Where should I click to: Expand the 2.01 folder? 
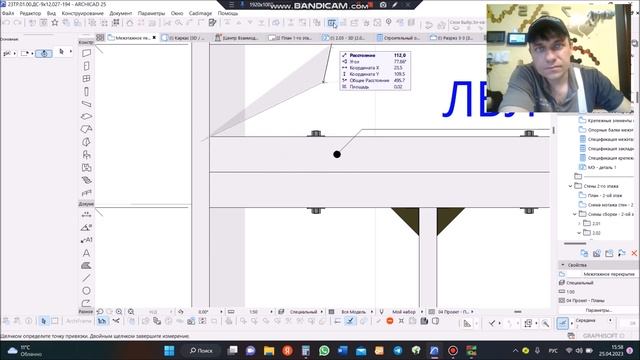tap(579, 224)
